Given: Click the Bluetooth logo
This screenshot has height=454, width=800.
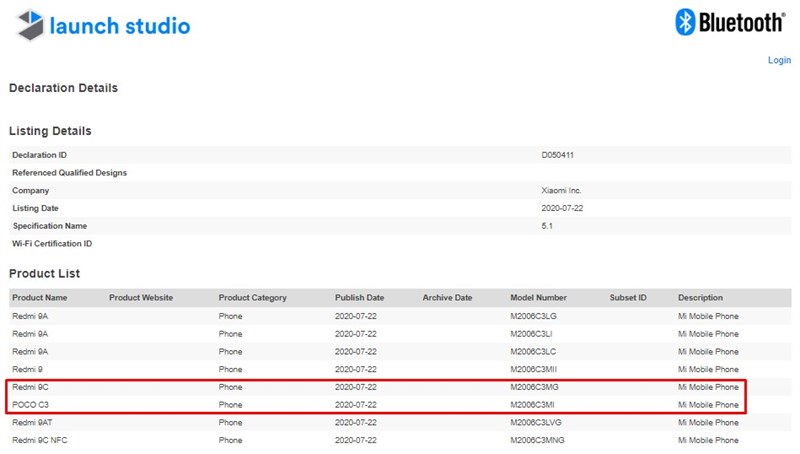Looking at the screenshot, I should (x=730, y=22).
